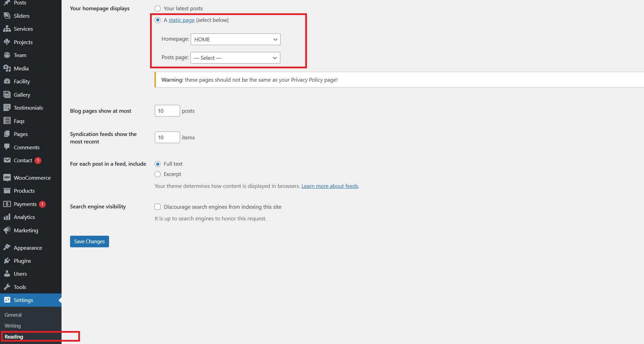Go to the Writing settings submenu

coord(13,326)
